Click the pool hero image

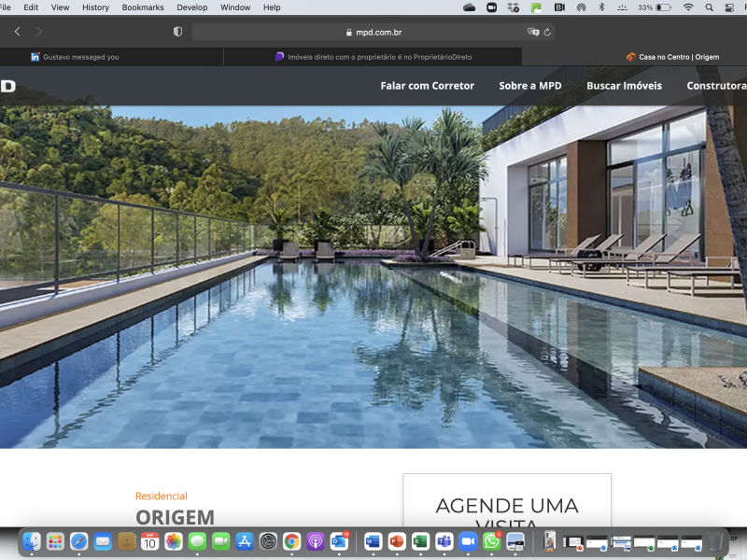click(x=373, y=276)
